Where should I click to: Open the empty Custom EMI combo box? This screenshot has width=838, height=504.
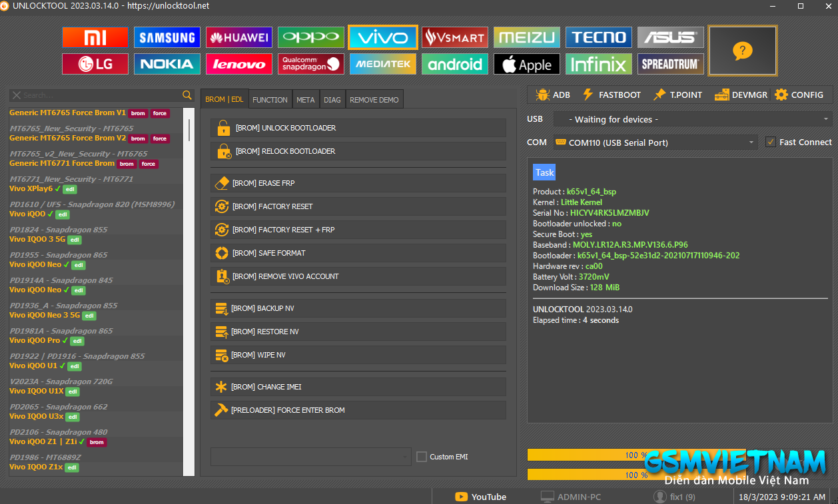pyautogui.click(x=311, y=457)
